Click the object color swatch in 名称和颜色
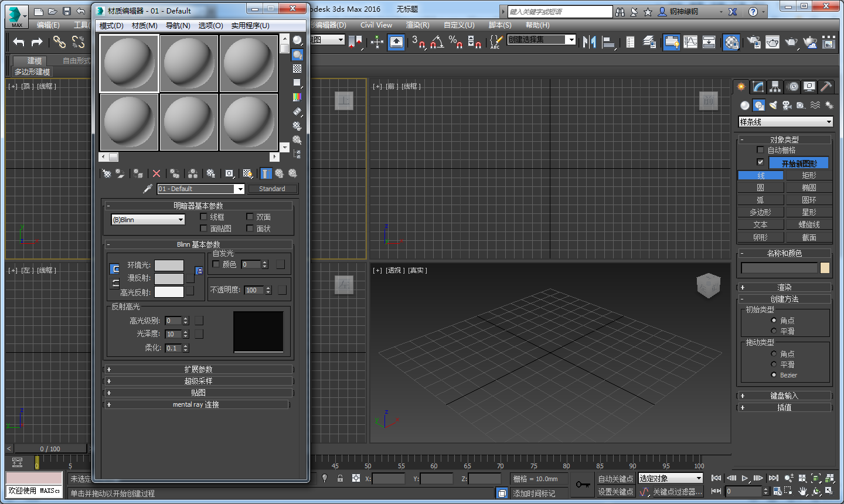This screenshot has width=844, height=504. [x=825, y=268]
